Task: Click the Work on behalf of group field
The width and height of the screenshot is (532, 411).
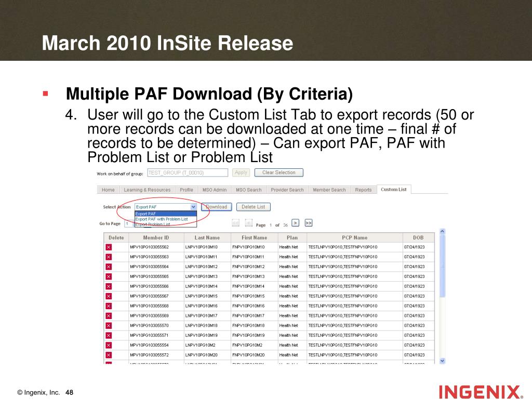Action: coord(188,173)
